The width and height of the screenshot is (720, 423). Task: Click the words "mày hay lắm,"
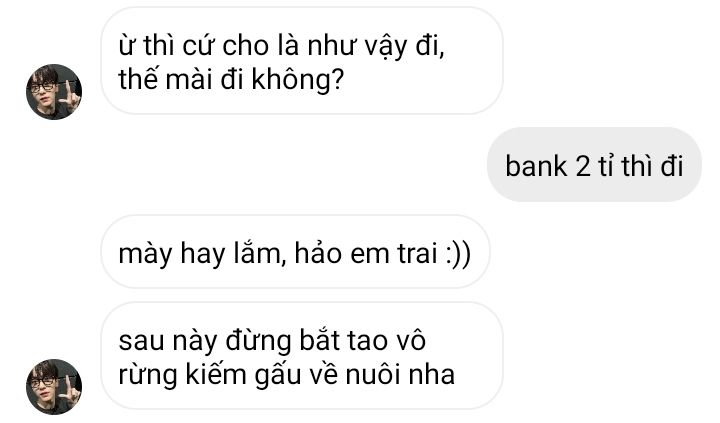(202, 254)
